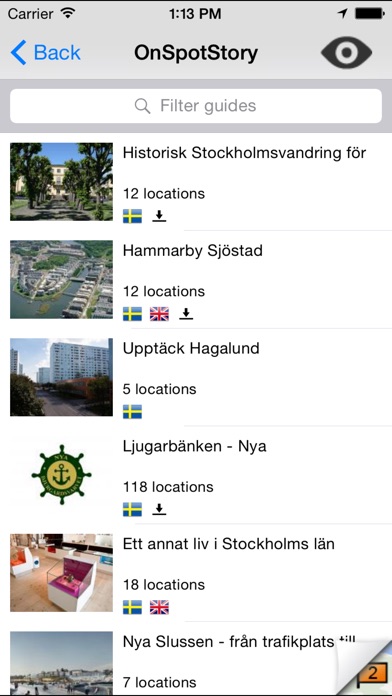Tap the Historisk Stockholmsvandring tree-lined thumbnail
The height and width of the screenshot is (696, 392).
click(x=61, y=182)
